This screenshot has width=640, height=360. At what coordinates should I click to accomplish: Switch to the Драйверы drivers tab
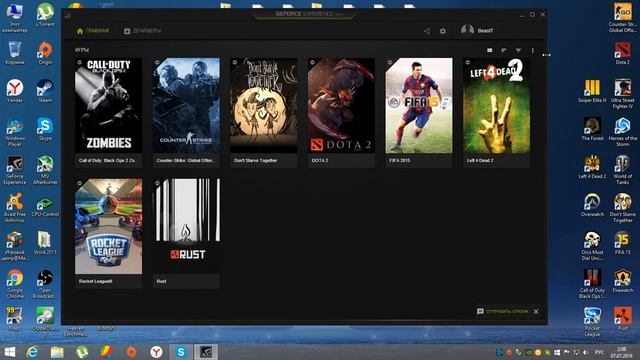tap(142, 31)
